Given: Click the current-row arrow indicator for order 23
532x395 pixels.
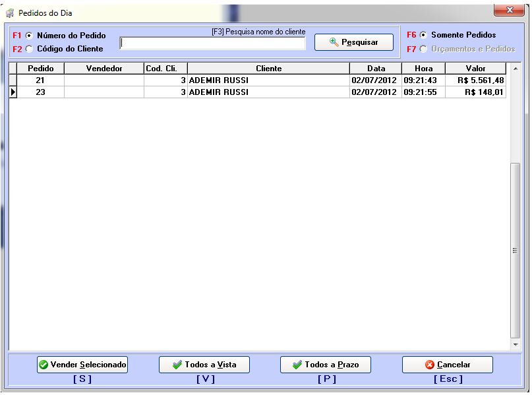Looking at the screenshot, I should pyautogui.click(x=13, y=92).
